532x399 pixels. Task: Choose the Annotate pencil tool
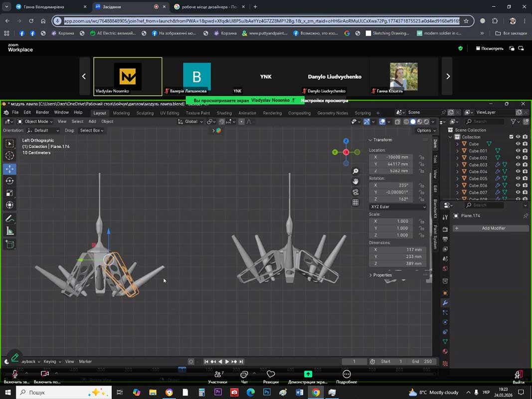pos(9,218)
